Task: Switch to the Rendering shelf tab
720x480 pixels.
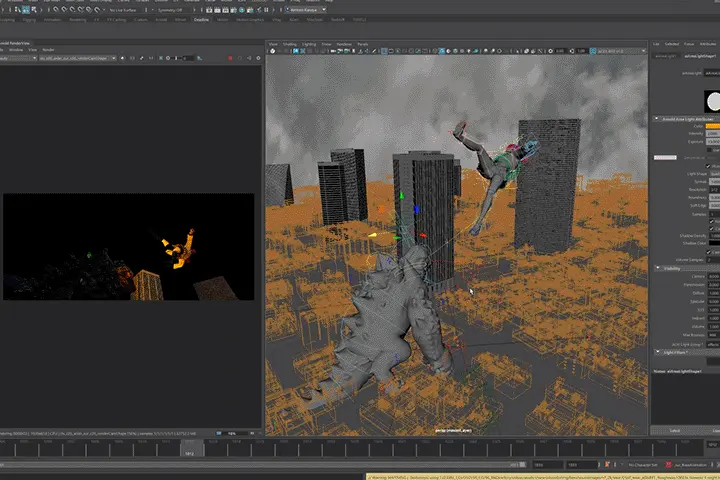Action: click(x=78, y=20)
